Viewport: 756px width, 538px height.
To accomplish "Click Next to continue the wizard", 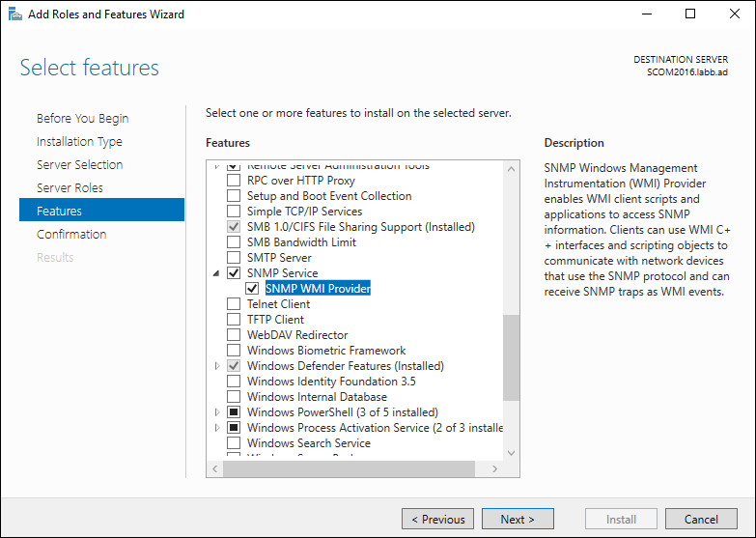I will [518, 520].
